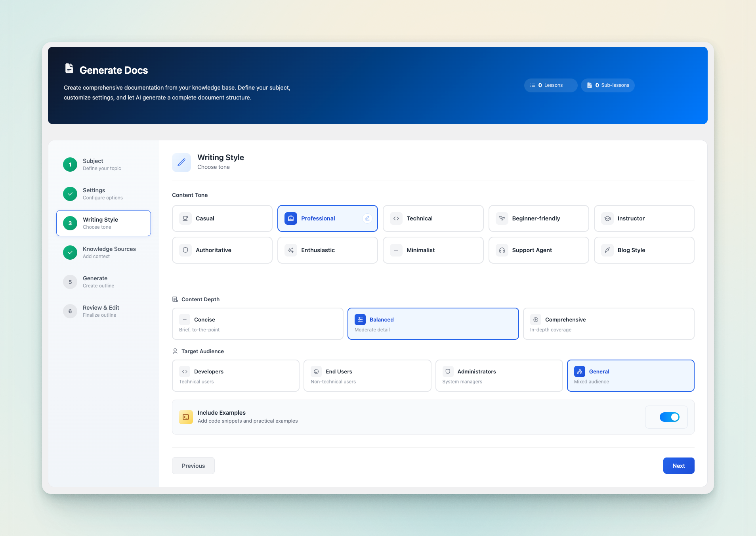Select Comprehensive content depth
This screenshot has height=536, width=756.
pos(608,324)
